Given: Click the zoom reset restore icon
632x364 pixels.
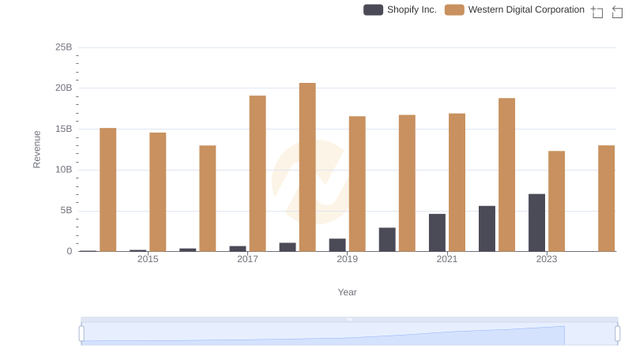Looking at the screenshot, I should (x=617, y=12).
